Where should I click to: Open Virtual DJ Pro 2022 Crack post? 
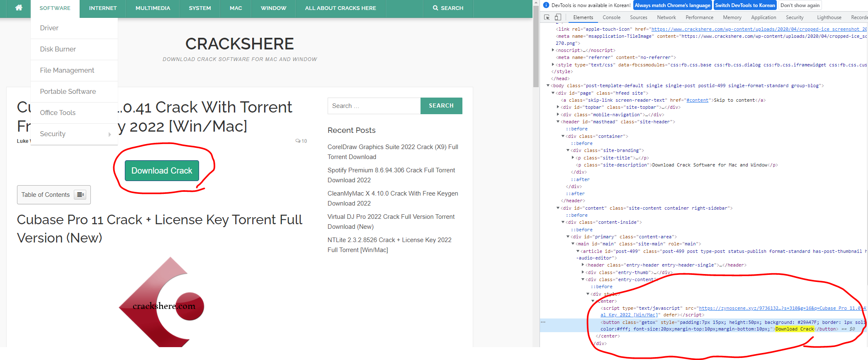391,222
